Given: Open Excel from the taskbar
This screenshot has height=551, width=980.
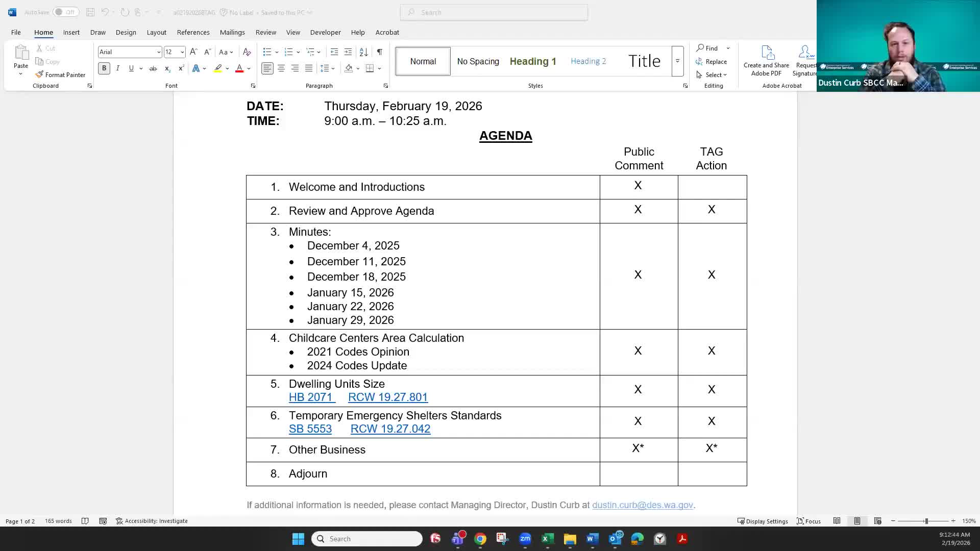Looking at the screenshot, I should click(x=547, y=539).
